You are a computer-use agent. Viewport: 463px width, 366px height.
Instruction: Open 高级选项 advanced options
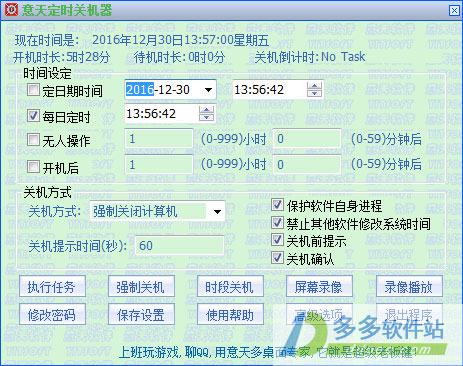tap(319, 314)
